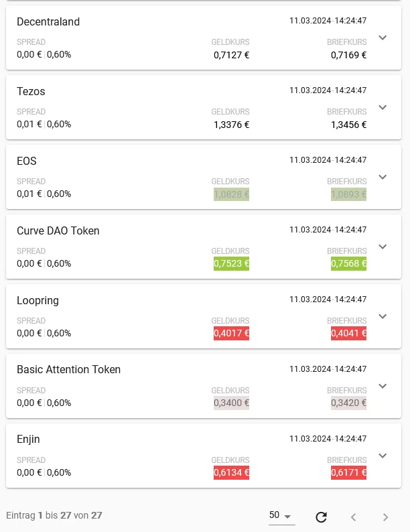Screen dimensions: 410x532
Task: Click the EOS Briefkurs value 1,0893 €
Action: tap(348, 194)
